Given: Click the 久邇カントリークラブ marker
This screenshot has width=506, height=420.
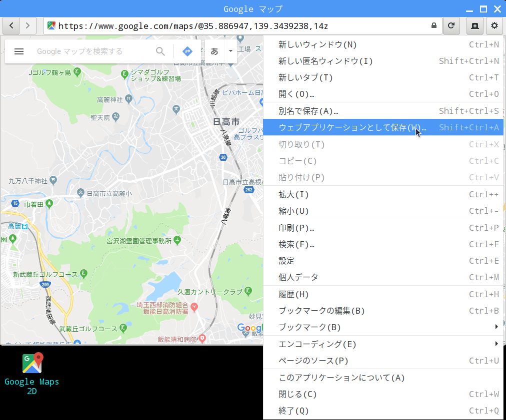Looking at the screenshot, I should [x=248, y=291].
